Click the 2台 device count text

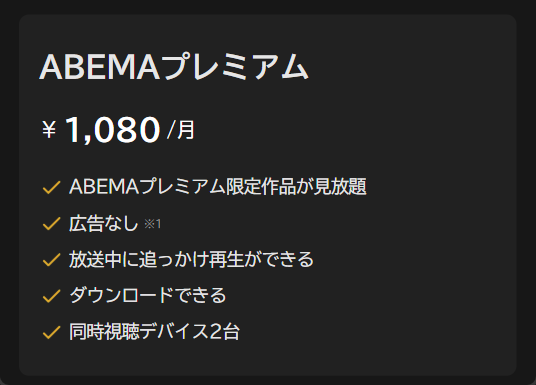[224, 332]
